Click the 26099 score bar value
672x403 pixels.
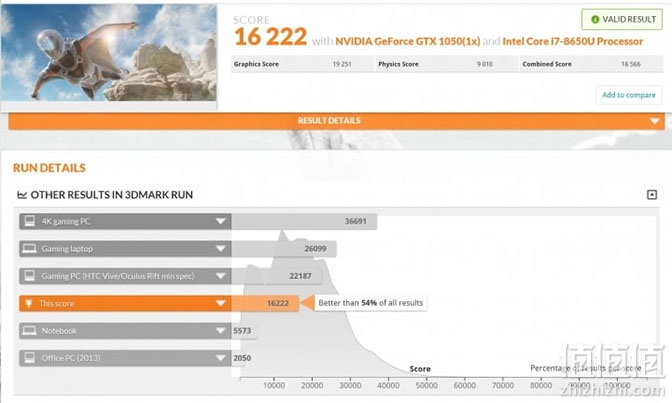tap(315, 249)
